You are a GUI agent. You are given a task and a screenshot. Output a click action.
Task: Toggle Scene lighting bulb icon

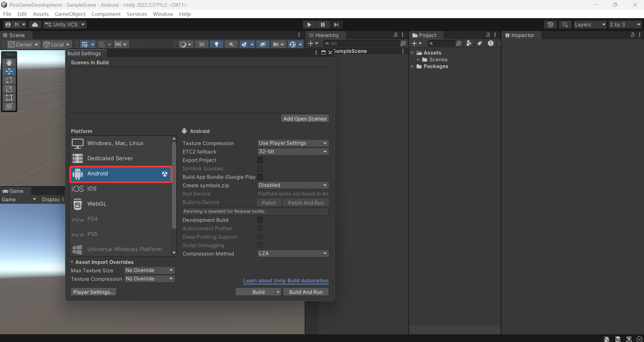point(217,44)
